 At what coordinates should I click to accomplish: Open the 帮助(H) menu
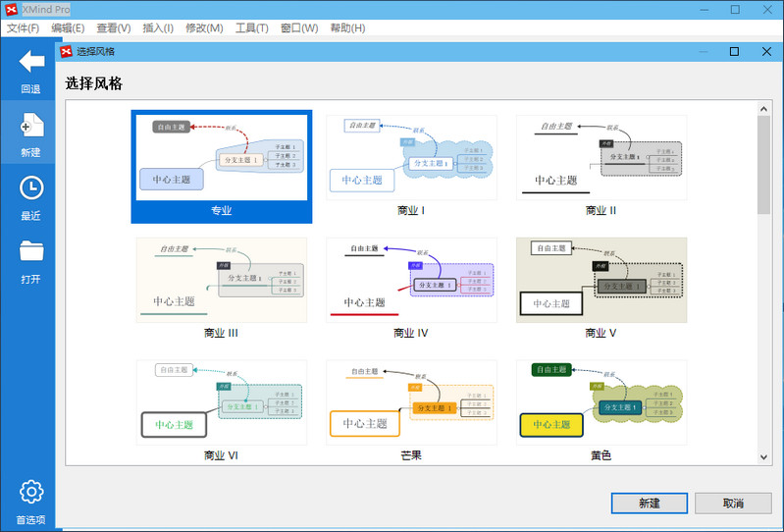[x=347, y=28]
